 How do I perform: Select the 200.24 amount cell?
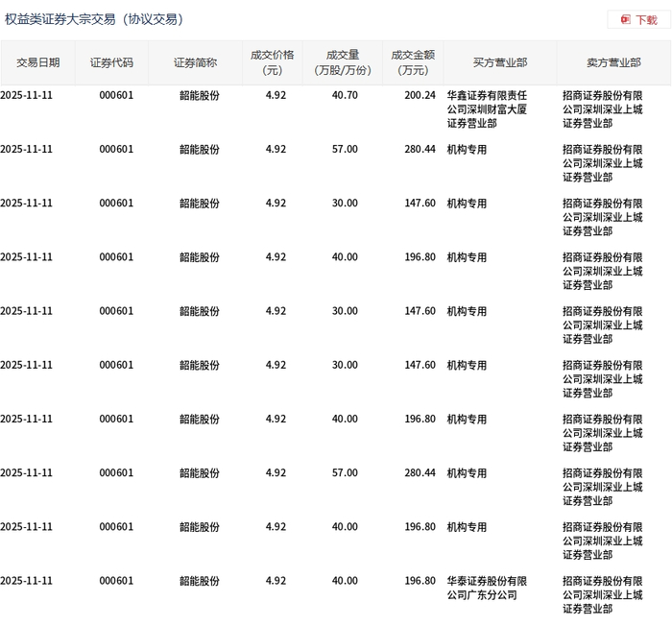(x=420, y=95)
